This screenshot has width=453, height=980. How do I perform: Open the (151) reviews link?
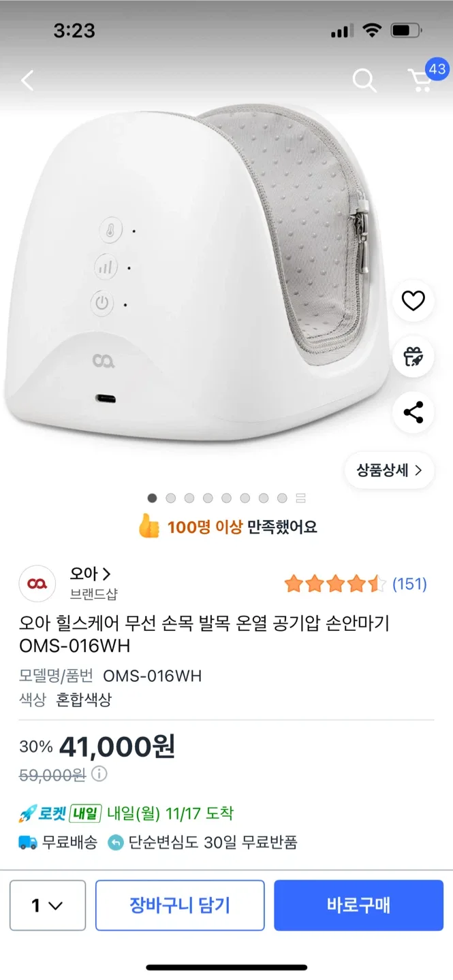409,584
